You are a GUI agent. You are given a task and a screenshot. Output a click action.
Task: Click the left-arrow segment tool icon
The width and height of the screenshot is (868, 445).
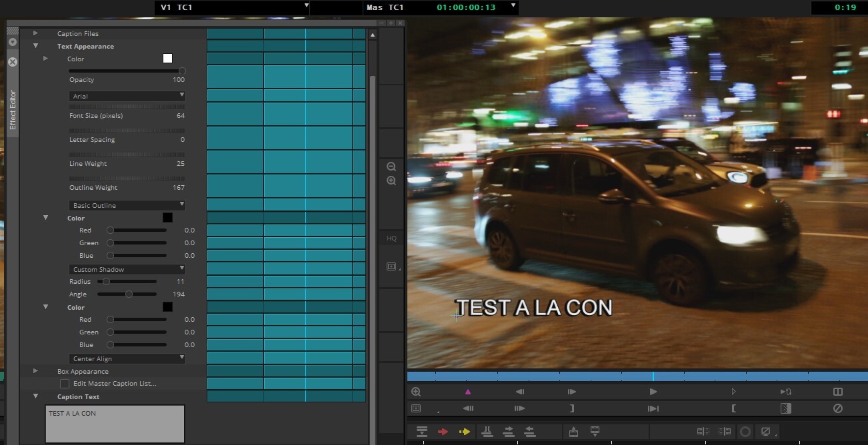pyautogui.click(x=530, y=432)
